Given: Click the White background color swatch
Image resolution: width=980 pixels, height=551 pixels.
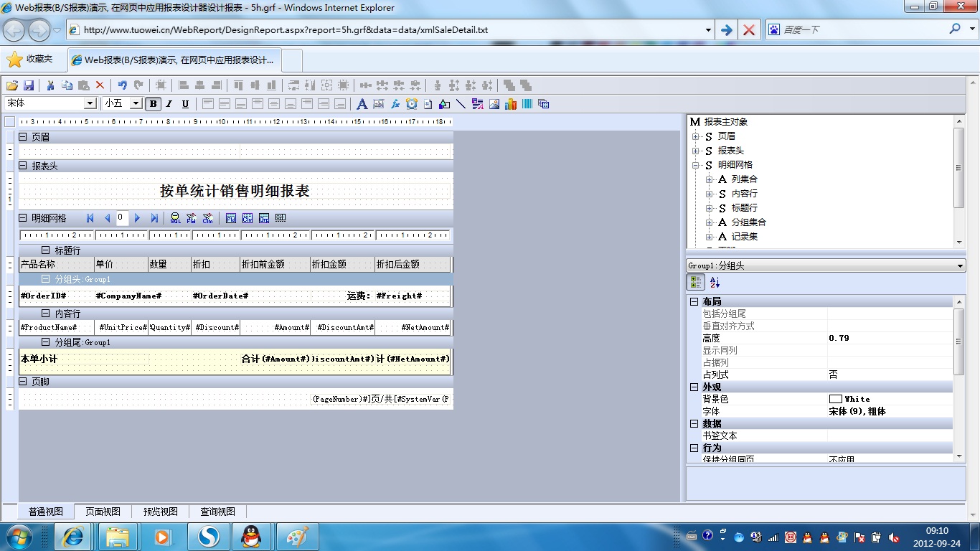Looking at the screenshot, I should coord(835,399).
